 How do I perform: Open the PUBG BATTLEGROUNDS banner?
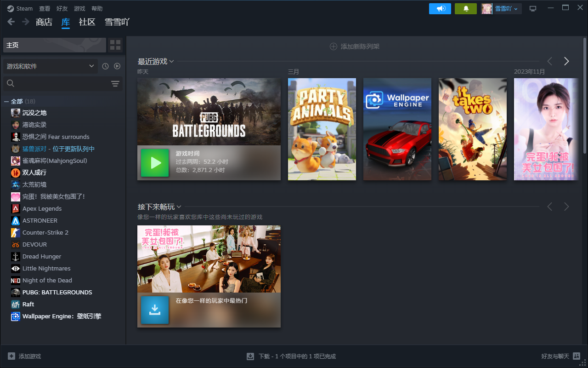(x=209, y=112)
